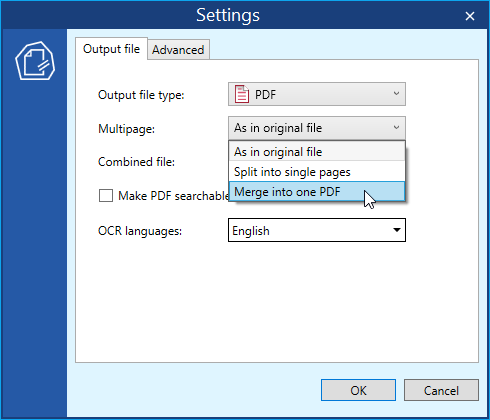Click the Cancel button
The width and height of the screenshot is (490, 420).
(441, 390)
